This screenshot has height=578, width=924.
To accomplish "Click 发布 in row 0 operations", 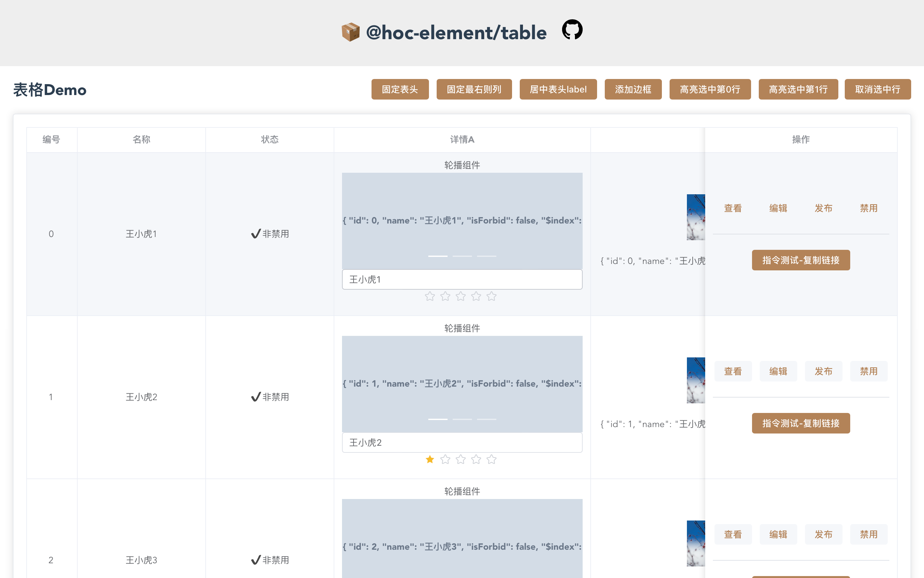I will 824,208.
